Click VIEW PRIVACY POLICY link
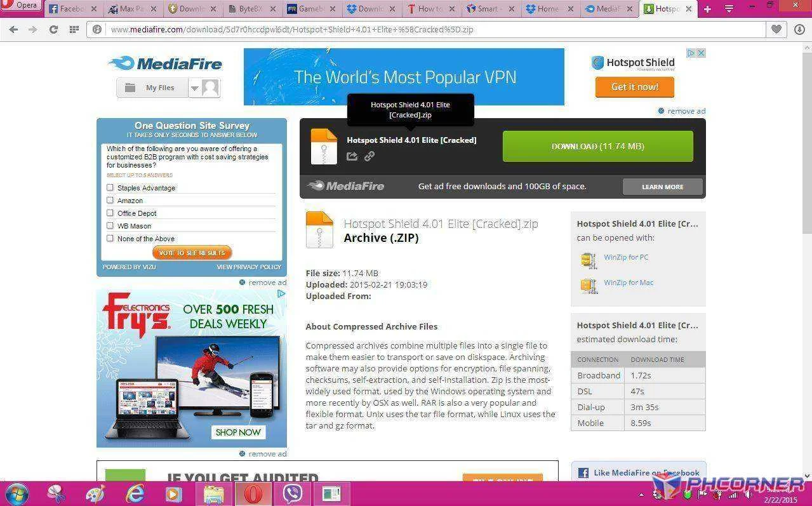 249,267
